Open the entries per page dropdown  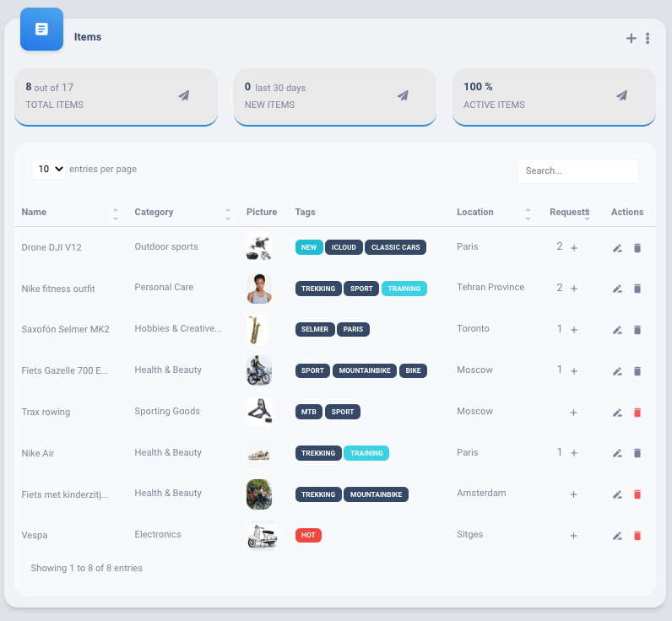49,169
